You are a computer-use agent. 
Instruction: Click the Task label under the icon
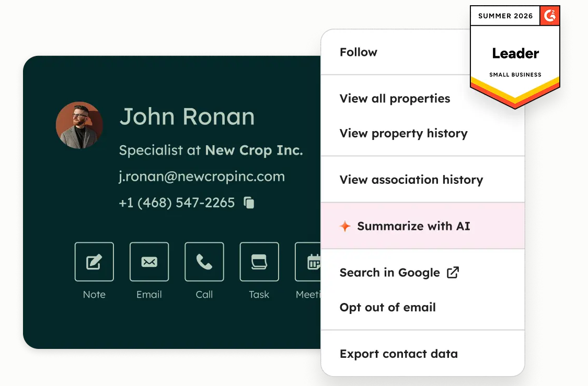(259, 295)
